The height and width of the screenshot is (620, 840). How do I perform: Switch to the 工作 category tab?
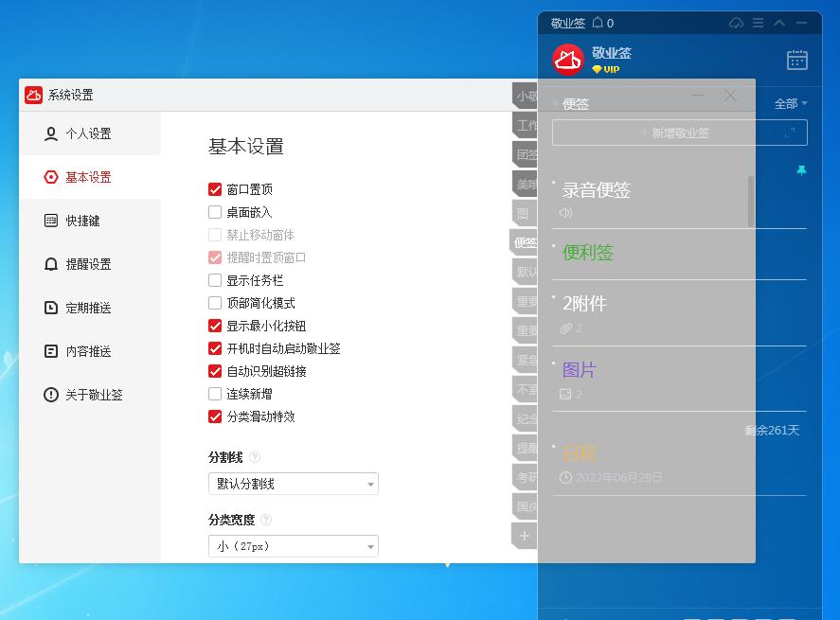(525, 125)
